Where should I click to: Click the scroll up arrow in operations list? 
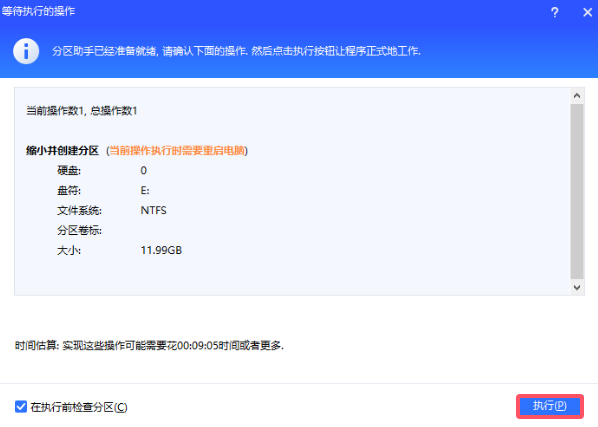click(x=577, y=96)
